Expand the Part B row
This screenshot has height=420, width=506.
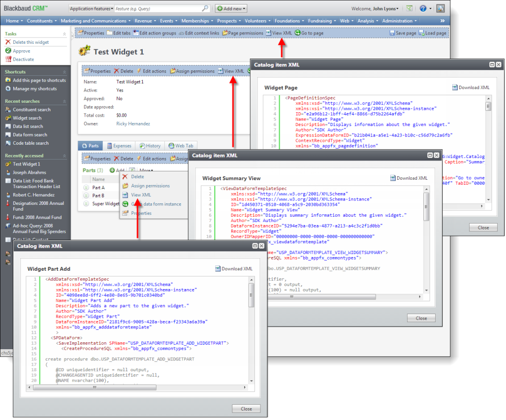click(x=86, y=195)
